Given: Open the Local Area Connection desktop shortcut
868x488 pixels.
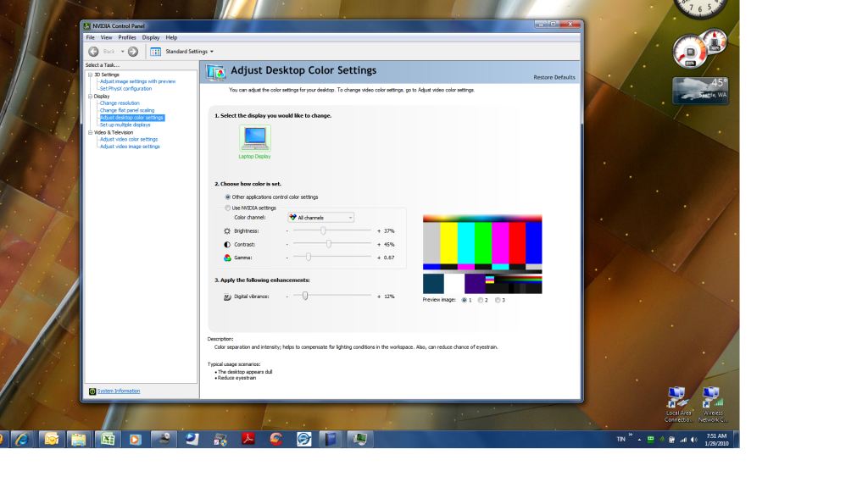Looking at the screenshot, I should pos(677,405).
